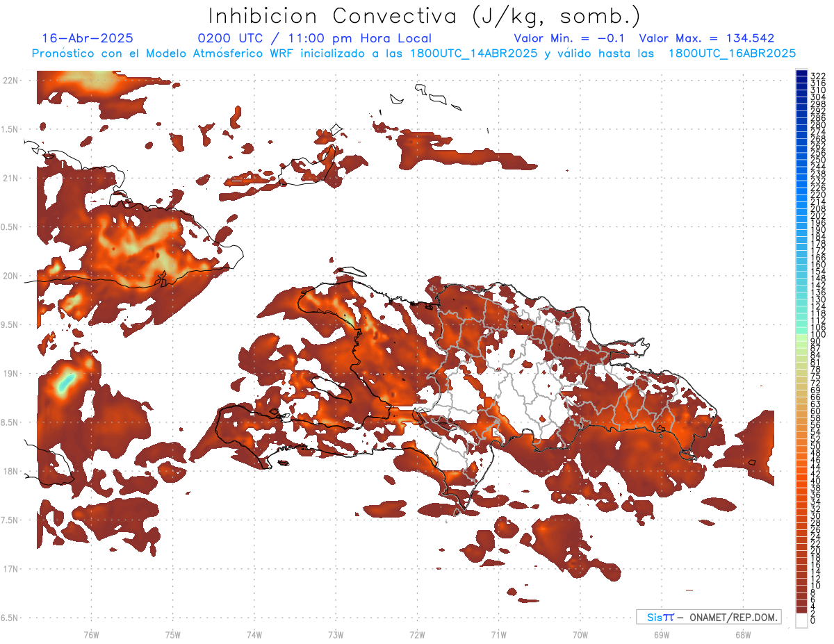Click the '70W' longitude label

[580, 634]
